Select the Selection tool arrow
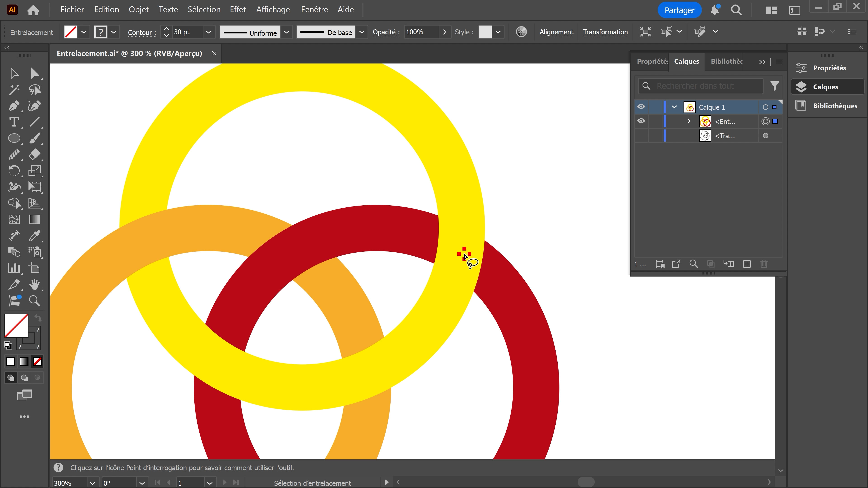This screenshot has width=868, height=488. tap(14, 73)
